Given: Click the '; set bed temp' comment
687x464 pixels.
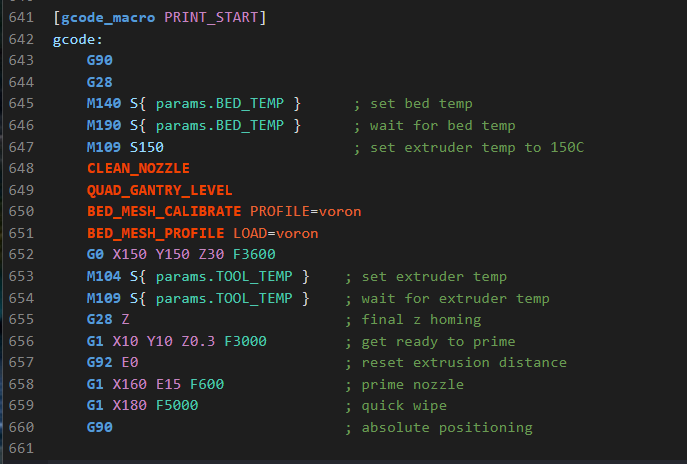Looking at the screenshot, I should pos(413,104).
